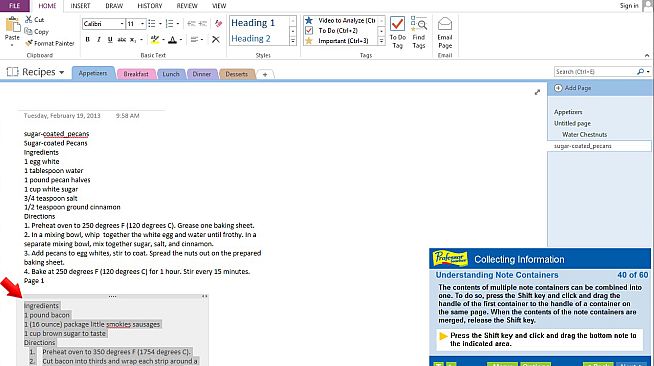
Task: Click the Recipes notebook icon
Action: pyautogui.click(x=13, y=72)
